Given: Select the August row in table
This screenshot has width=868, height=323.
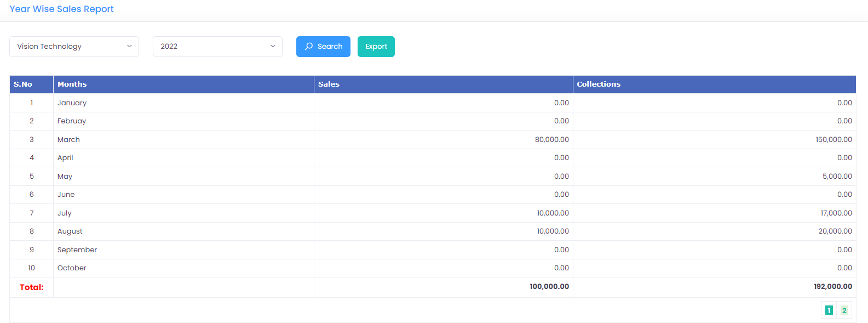Looking at the screenshot, I should click(70, 231).
